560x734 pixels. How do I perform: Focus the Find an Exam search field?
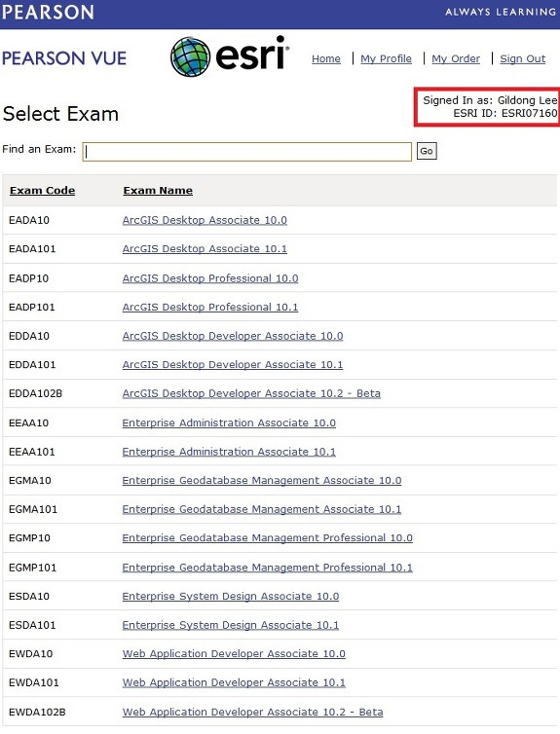(x=246, y=152)
